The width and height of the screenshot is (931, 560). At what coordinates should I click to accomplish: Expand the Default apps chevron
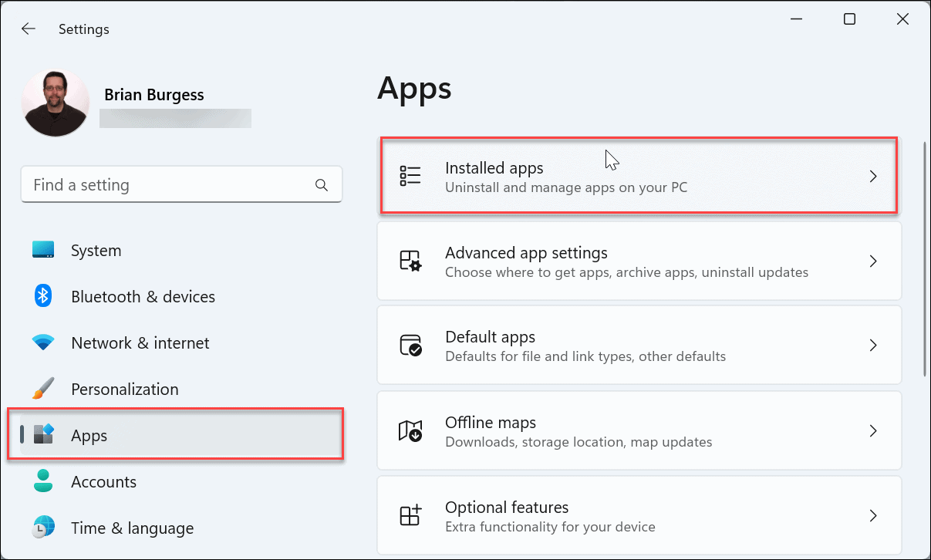click(x=873, y=345)
